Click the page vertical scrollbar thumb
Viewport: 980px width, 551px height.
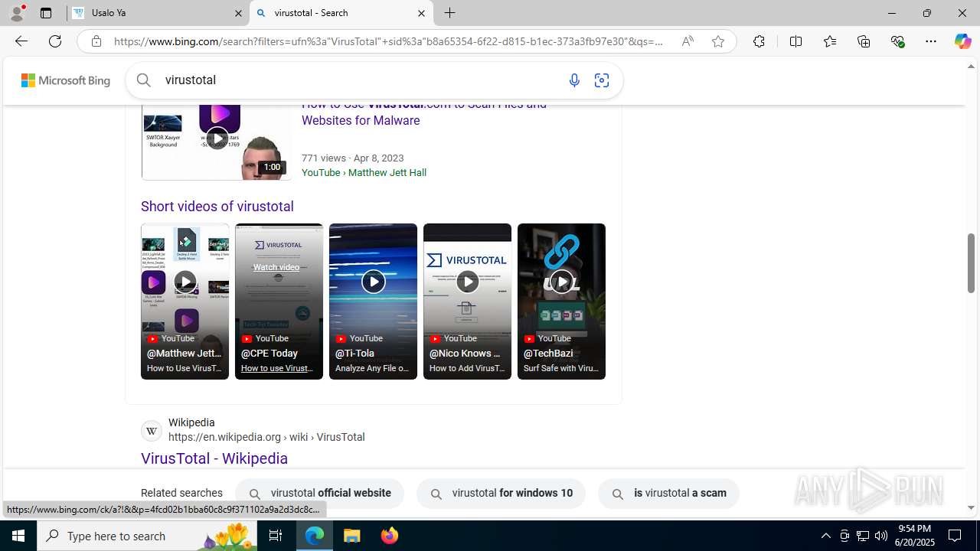pyautogui.click(x=971, y=262)
